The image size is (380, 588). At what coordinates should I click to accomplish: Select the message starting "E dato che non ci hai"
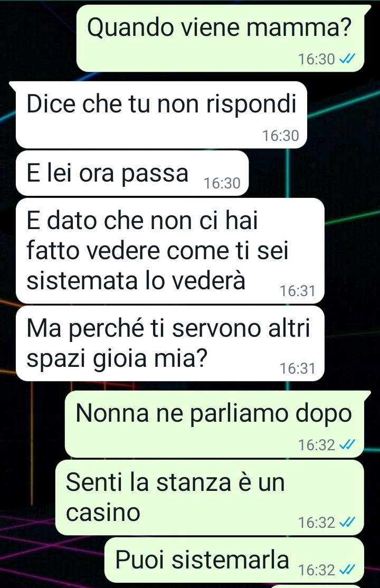tap(170, 251)
